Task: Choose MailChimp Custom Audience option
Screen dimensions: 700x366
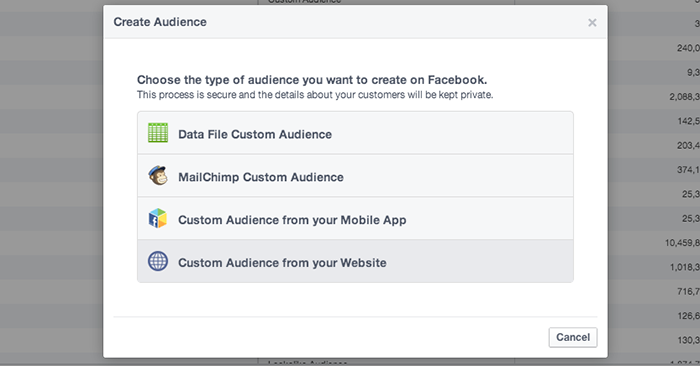Action: [355, 176]
